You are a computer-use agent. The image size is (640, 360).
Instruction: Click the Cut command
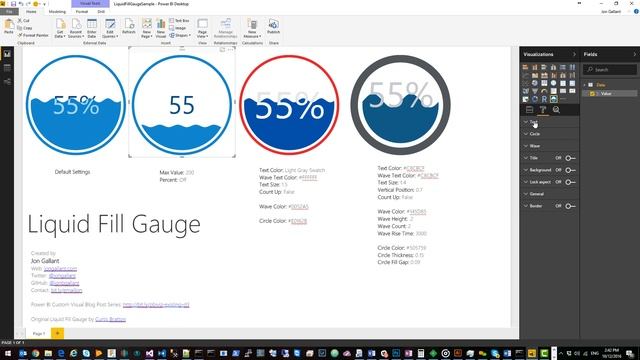coord(23,20)
